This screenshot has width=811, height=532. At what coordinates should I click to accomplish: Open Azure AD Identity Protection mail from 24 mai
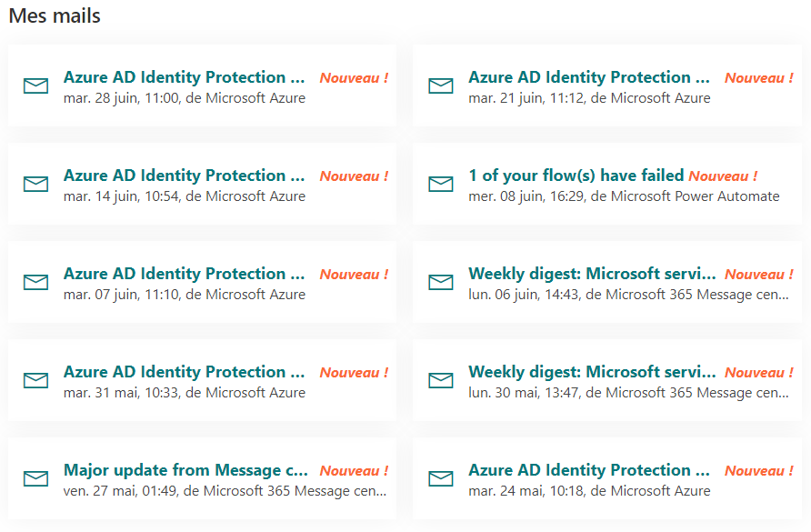(589, 470)
